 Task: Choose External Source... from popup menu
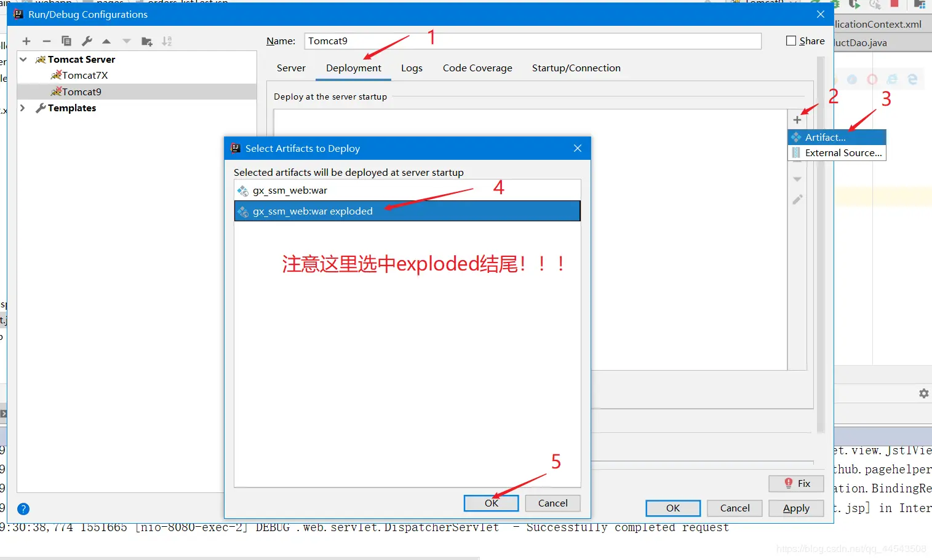coord(837,152)
